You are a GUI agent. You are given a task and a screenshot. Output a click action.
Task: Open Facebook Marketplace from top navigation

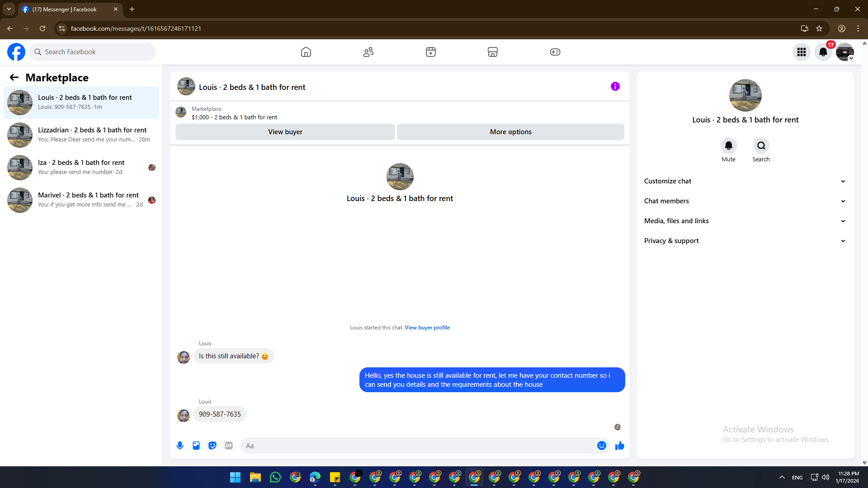point(493,52)
